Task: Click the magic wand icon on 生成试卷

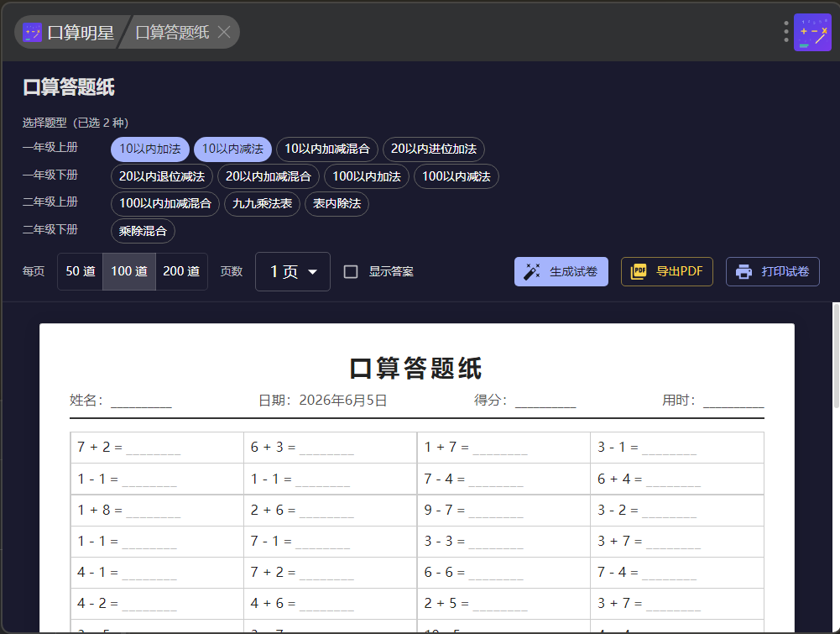Action: [531, 272]
